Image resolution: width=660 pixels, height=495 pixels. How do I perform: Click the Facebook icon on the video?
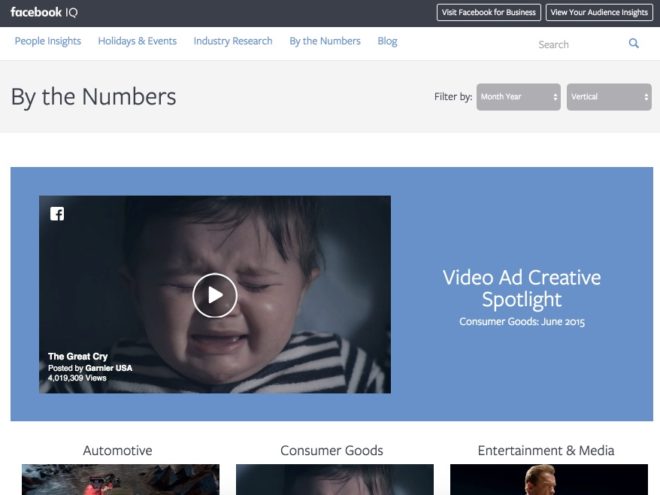[57, 214]
